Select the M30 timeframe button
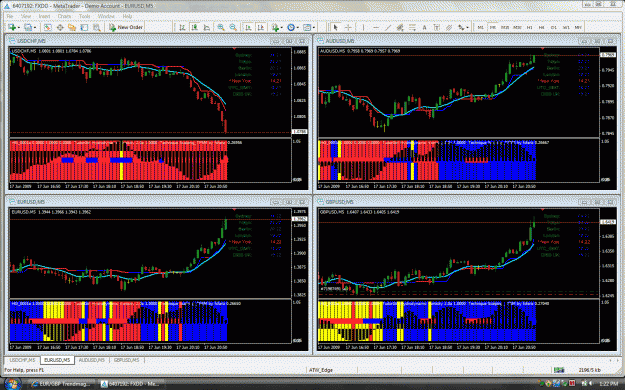Screen dimensions: 625x390 point(517,27)
